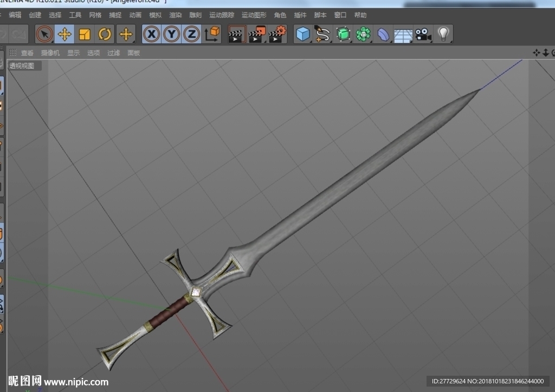This screenshot has height=392, width=555.
Task: Expand the spline pen tool options
Action: click(322, 34)
